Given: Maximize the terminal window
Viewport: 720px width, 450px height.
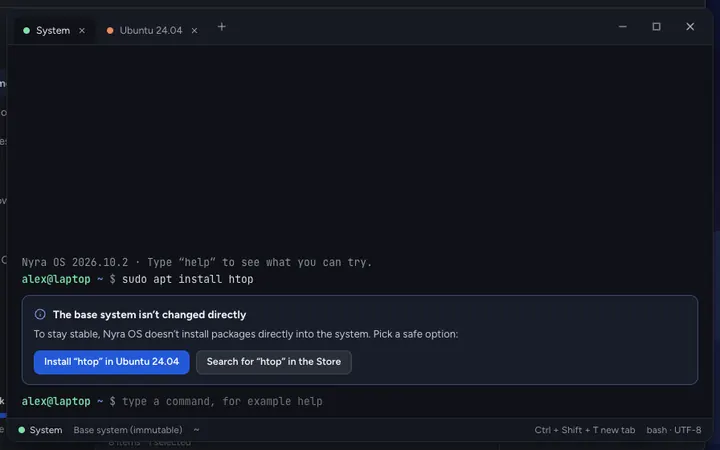Looking at the screenshot, I should click(x=656, y=27).
